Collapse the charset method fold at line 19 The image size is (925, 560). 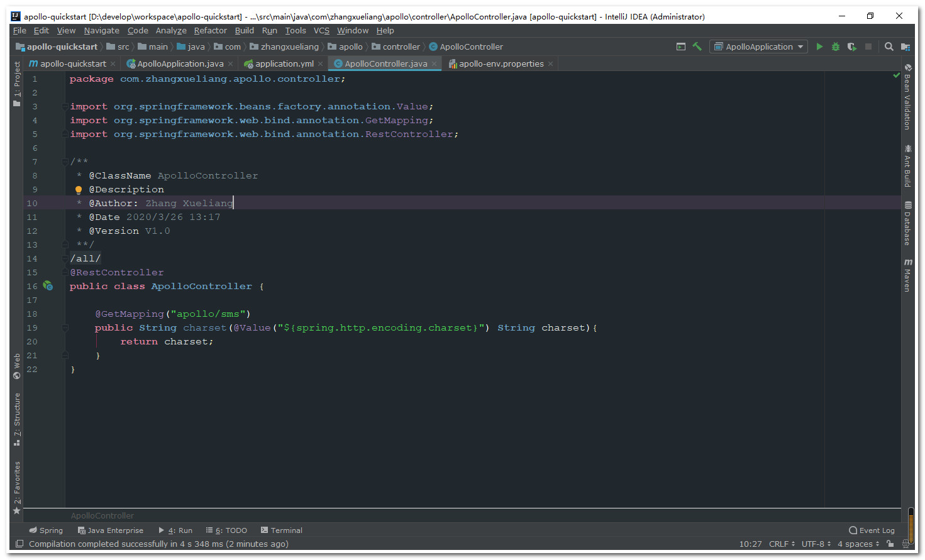[x=65, y=328]
